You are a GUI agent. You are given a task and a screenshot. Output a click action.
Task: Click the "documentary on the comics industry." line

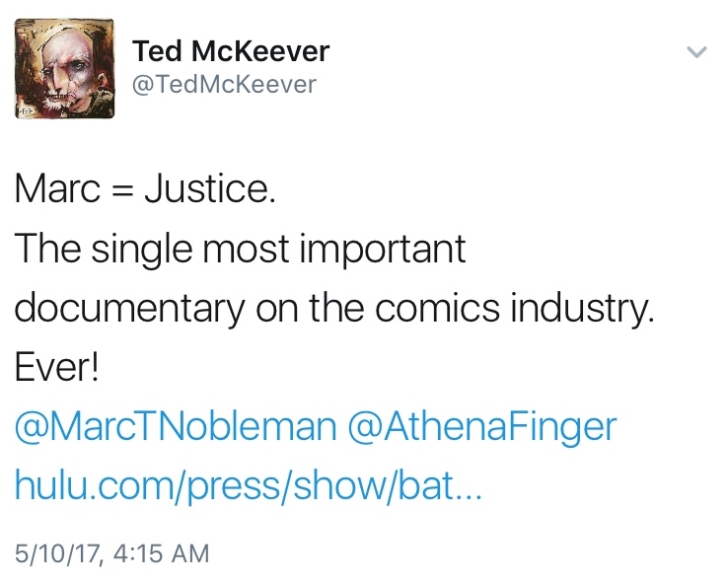pyautogui.click(x=334, y=309)
